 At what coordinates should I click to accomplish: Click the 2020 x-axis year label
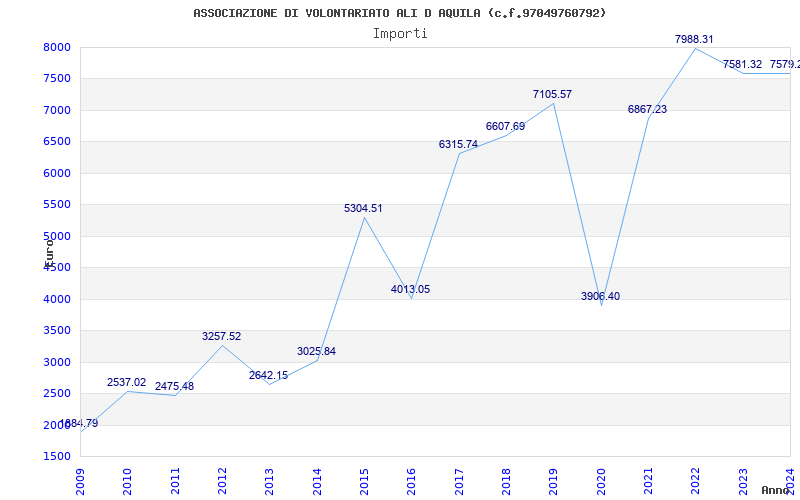pos(601,482)
